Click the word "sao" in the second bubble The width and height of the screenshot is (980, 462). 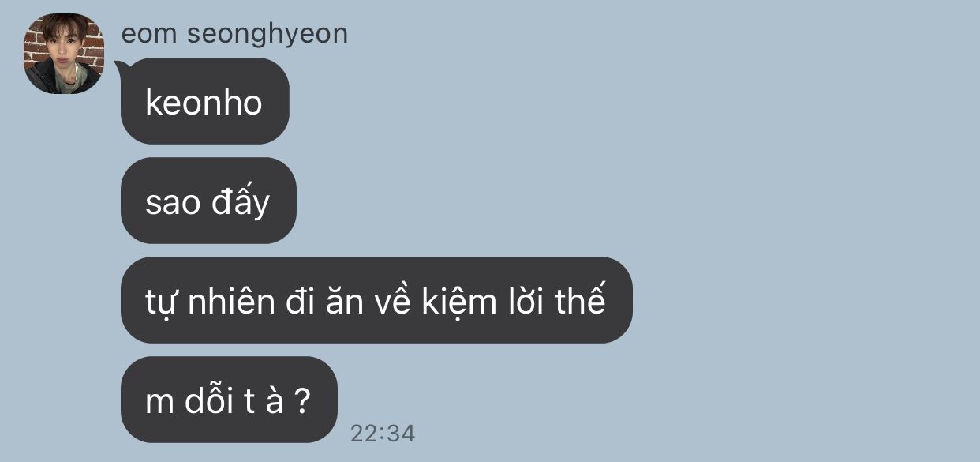click(173, 204)
